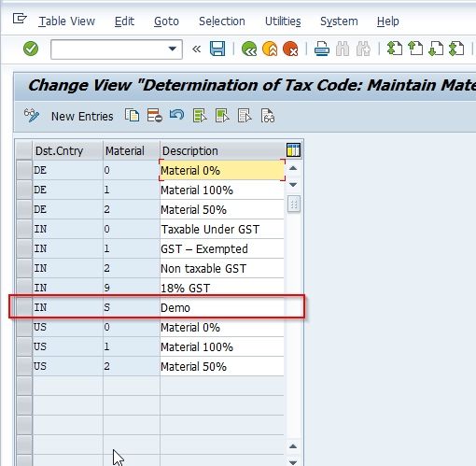Viewport: 476px width, 466px height.
Task: Open the table column settings icon
Action: (x=293, y=150)
